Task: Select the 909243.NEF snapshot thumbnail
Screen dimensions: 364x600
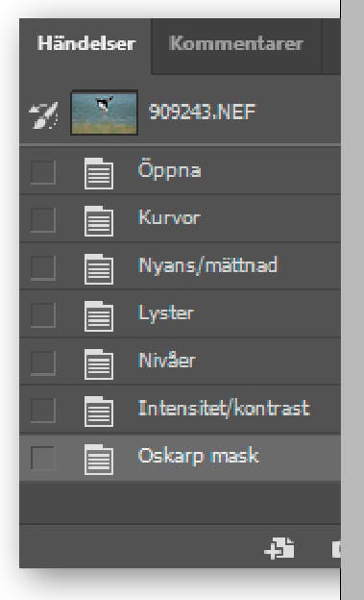Action: pyautogui.click(x=104, y=112)
